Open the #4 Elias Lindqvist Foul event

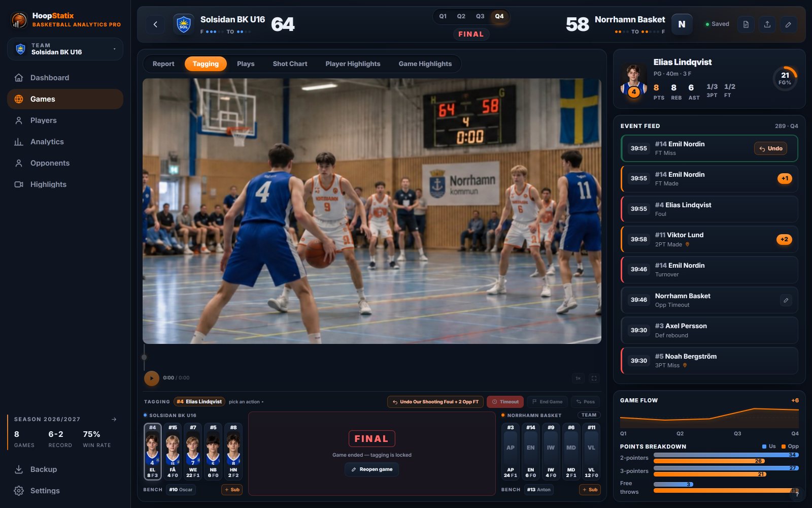pyautogui.click(x=709, y=209)
